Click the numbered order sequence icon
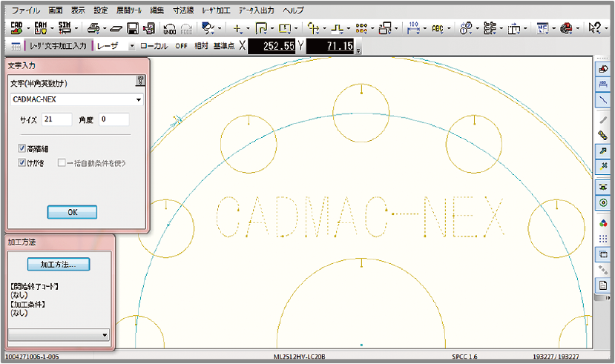 click(467, 28)
